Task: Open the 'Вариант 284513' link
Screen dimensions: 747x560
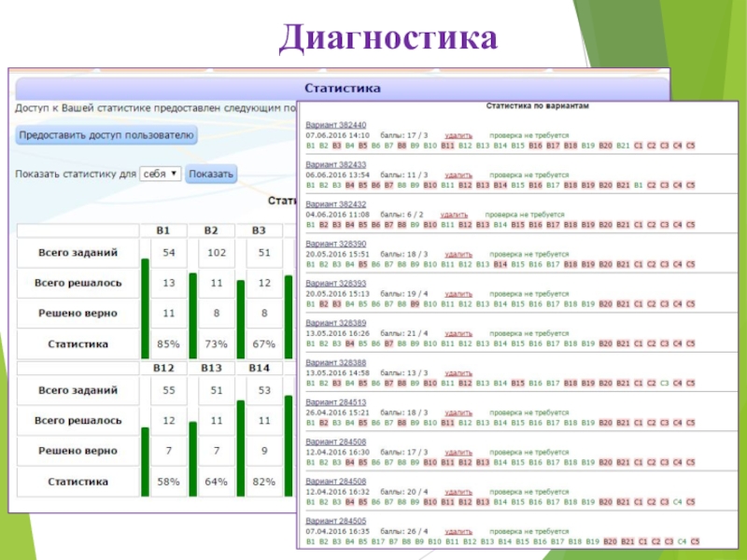Action: coord(336,402)
